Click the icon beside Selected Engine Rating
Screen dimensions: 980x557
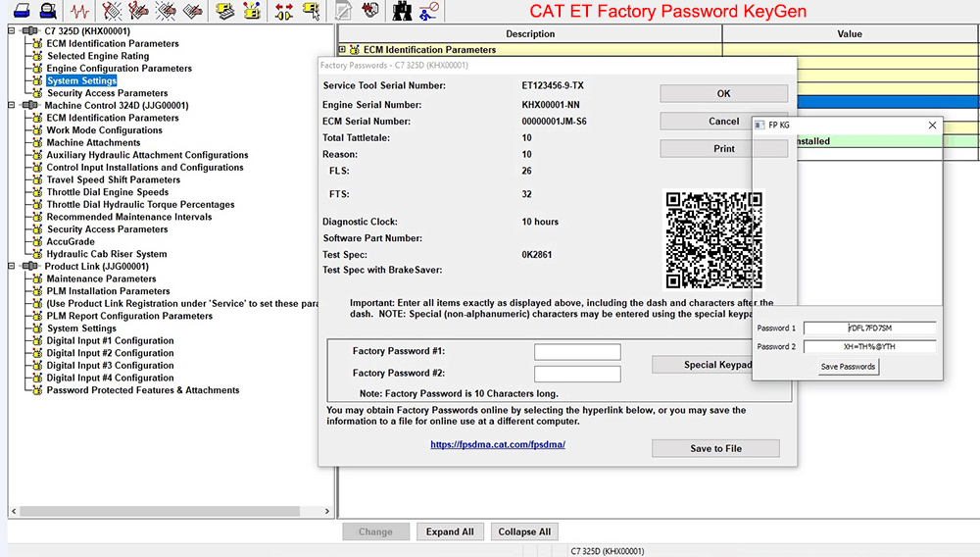pyautogui.click(x=37, y=56)
